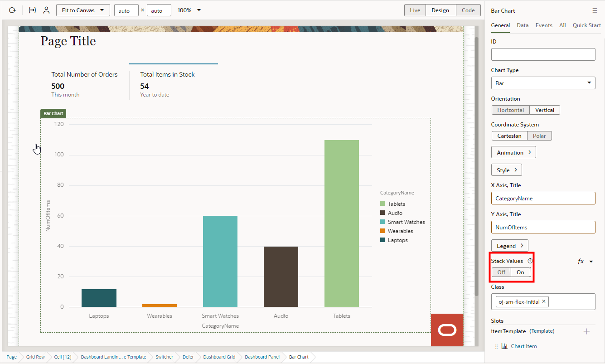Select the Dashboard Panel breadcrumb item
Screen dimensions: 605x364
click(261, 357)
